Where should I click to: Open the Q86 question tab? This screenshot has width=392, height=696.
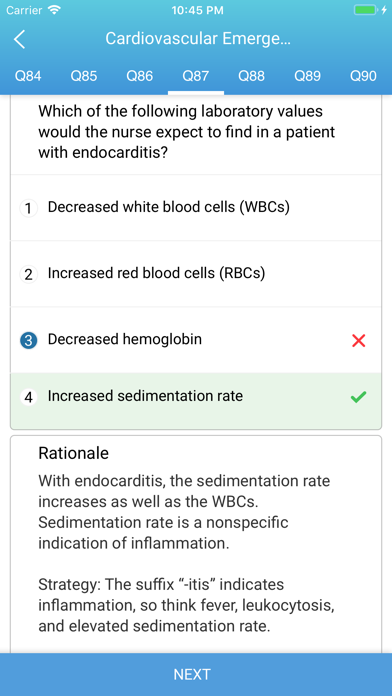coord(140,76)
